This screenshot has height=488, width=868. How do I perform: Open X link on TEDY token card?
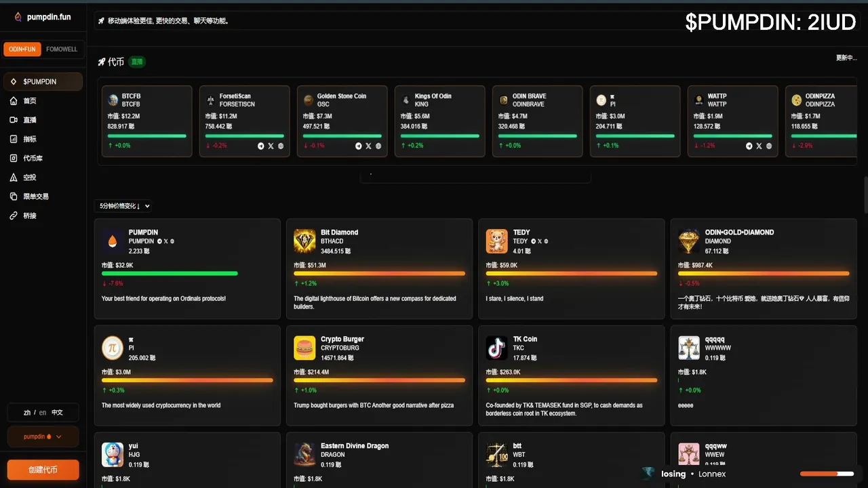tap(539, 241)
